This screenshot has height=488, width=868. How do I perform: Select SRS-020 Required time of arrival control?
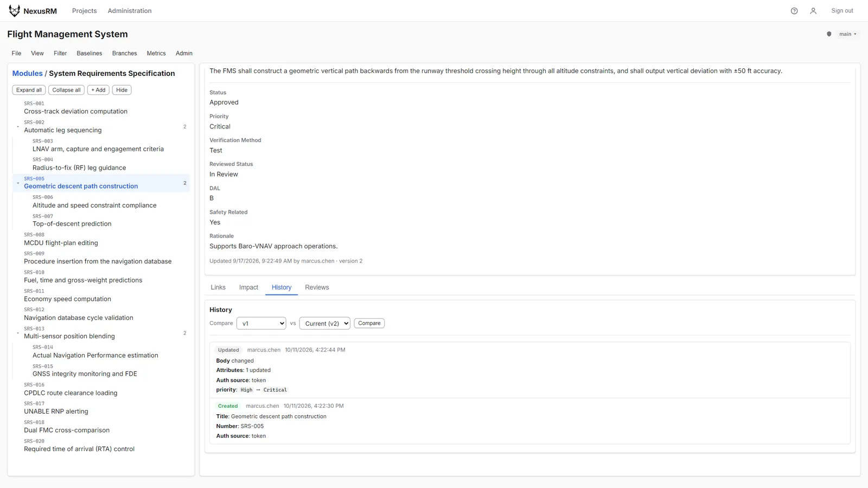click(x=101, y=445)
